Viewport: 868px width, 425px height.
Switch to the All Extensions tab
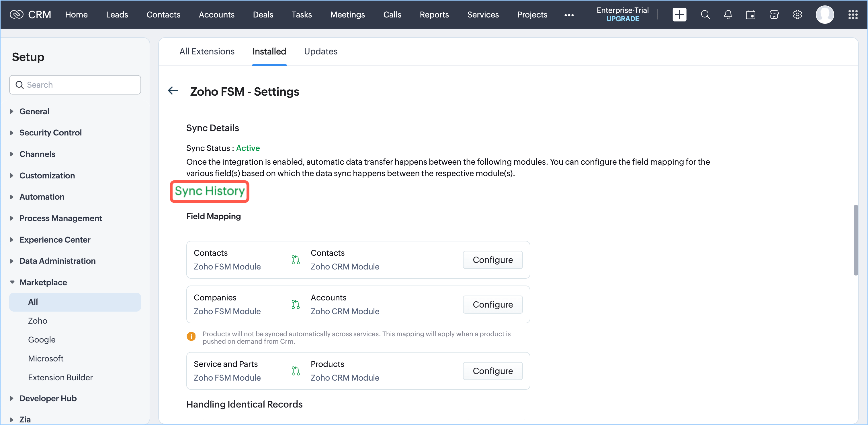point(207,51)
